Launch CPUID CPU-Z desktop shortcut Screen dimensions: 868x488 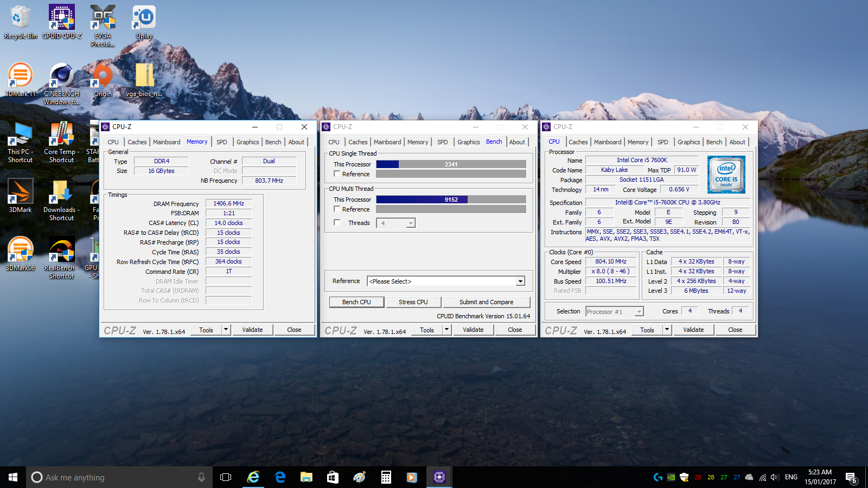[62, 22]
